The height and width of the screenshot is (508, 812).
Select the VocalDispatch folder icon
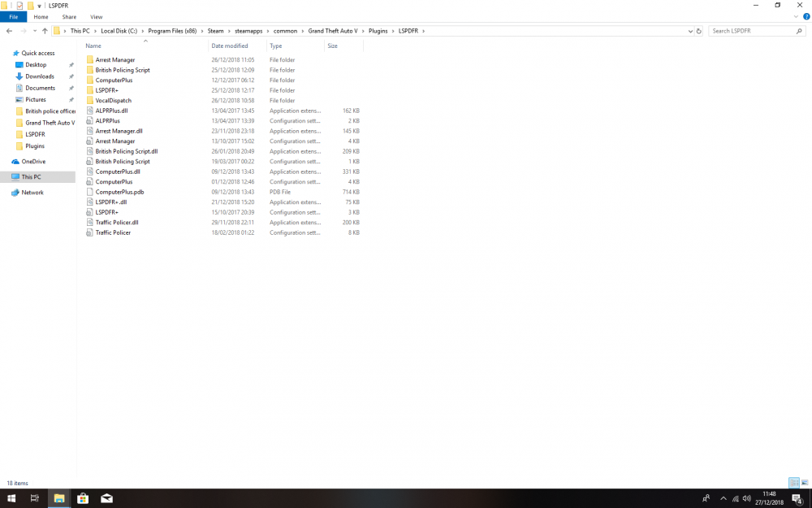coord(90,101)
